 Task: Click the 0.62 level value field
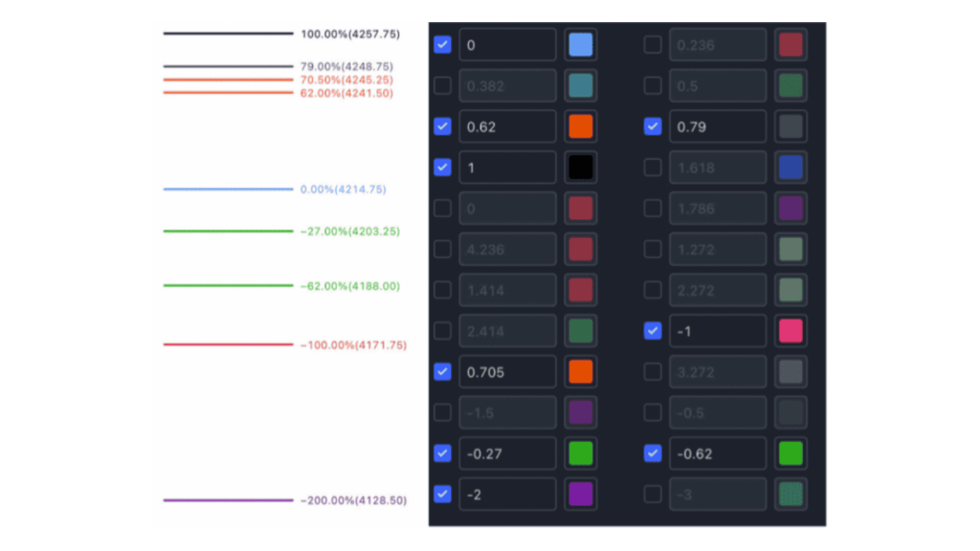(x=507, y=126)
